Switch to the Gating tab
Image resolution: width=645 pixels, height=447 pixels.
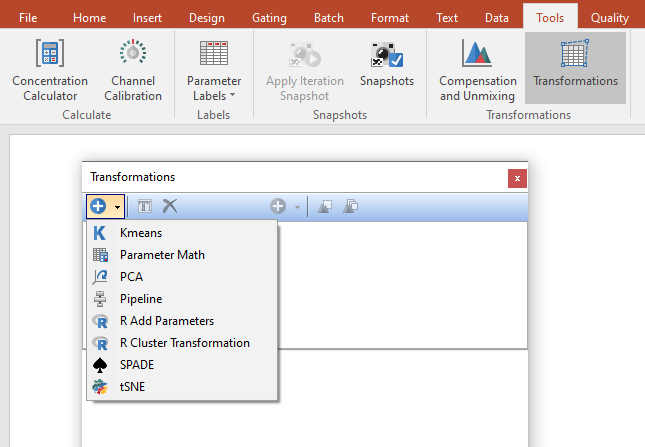pos(269,18)
